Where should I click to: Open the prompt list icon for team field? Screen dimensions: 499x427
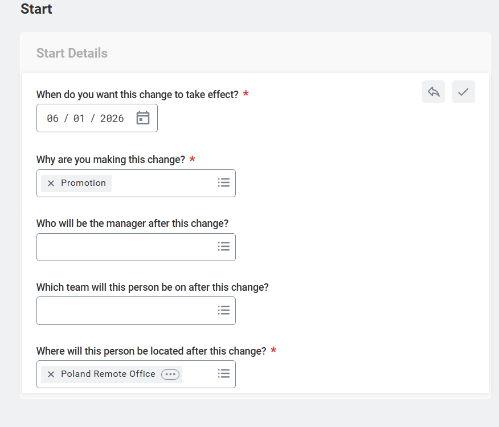(224, 310)
